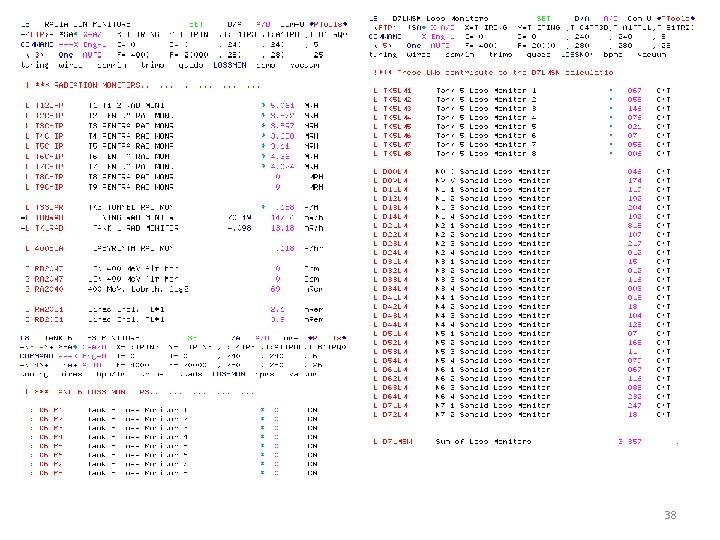
Task: Click SET header in Radiation Monitors page
Action: (196, 24)
